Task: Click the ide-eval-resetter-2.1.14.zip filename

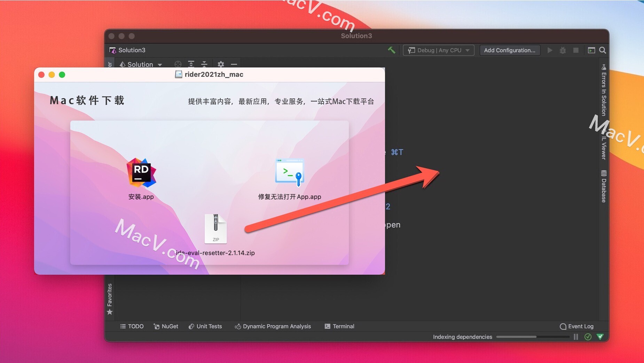Action: coord(215,253)
